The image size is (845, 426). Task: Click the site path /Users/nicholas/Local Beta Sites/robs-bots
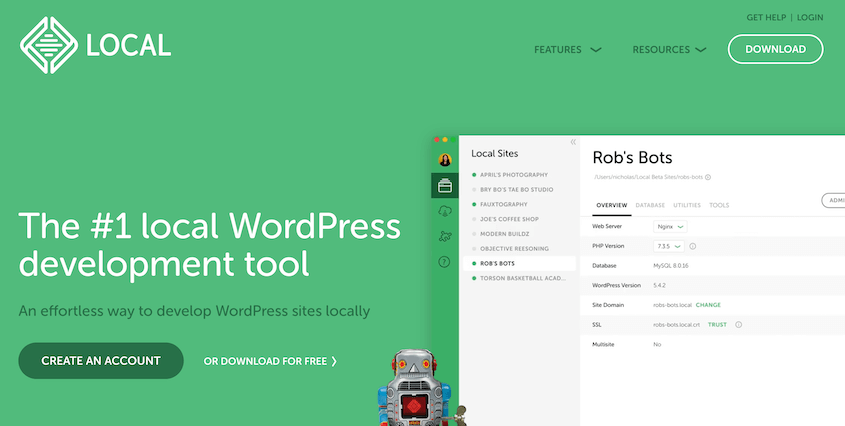point(649,177)
